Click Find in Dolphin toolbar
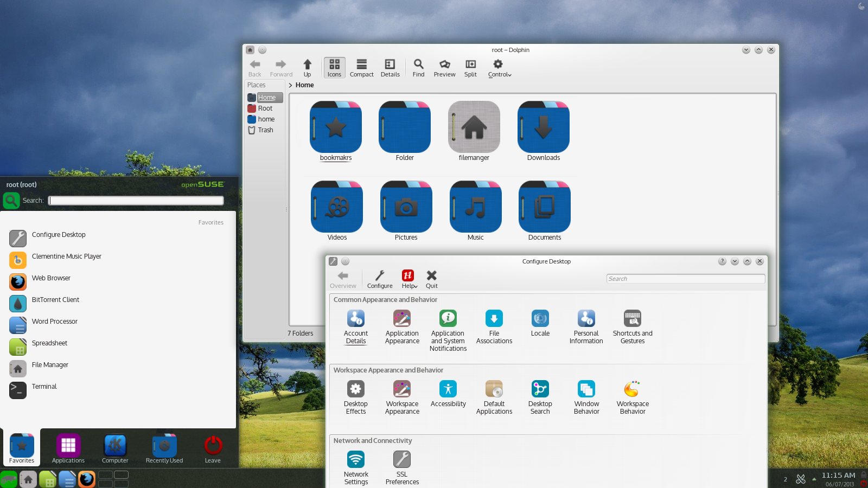 419,68
